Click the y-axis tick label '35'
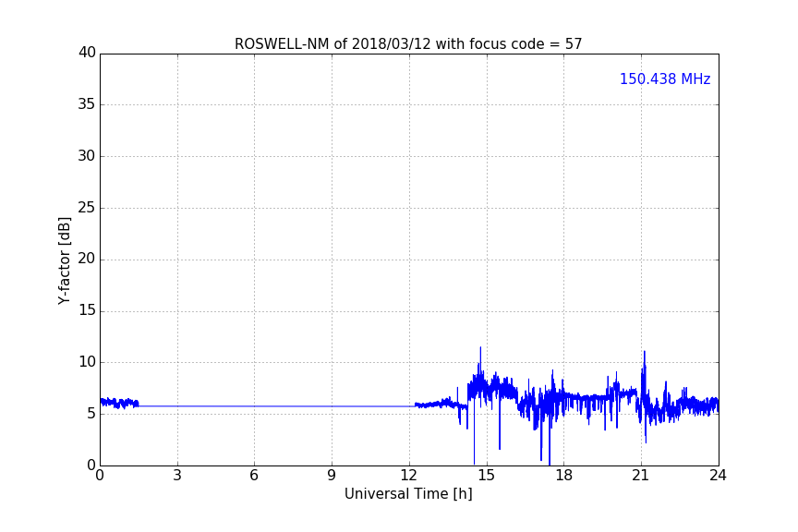 (87, 104)
